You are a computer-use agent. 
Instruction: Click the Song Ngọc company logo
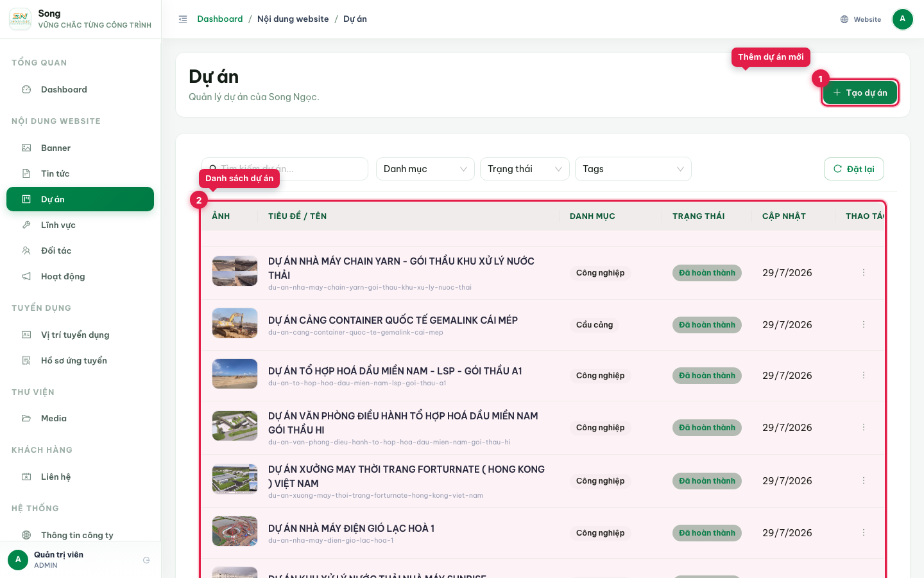pyautogui.click(x=20, y=19)
